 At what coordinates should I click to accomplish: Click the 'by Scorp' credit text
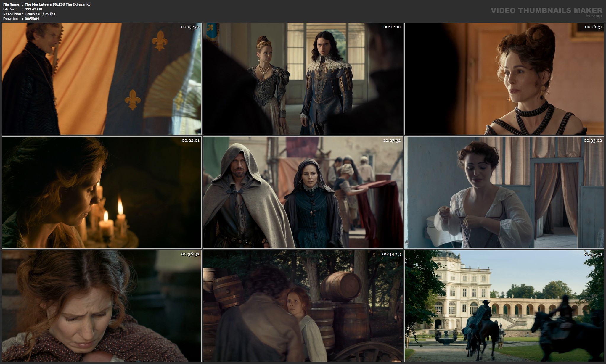[594, 16]
